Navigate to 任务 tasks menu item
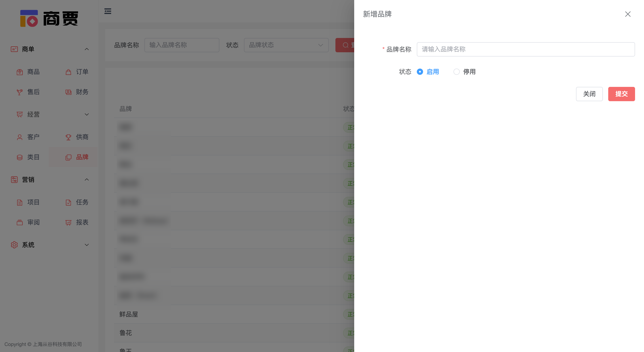This screenshot has width=644, height=352. coord(82,202)
